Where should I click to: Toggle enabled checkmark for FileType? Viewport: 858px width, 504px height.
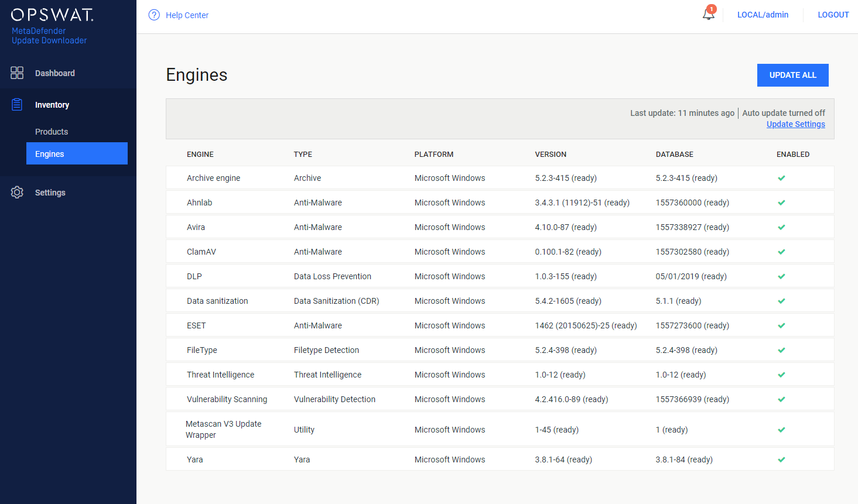(x=781, y=350)
